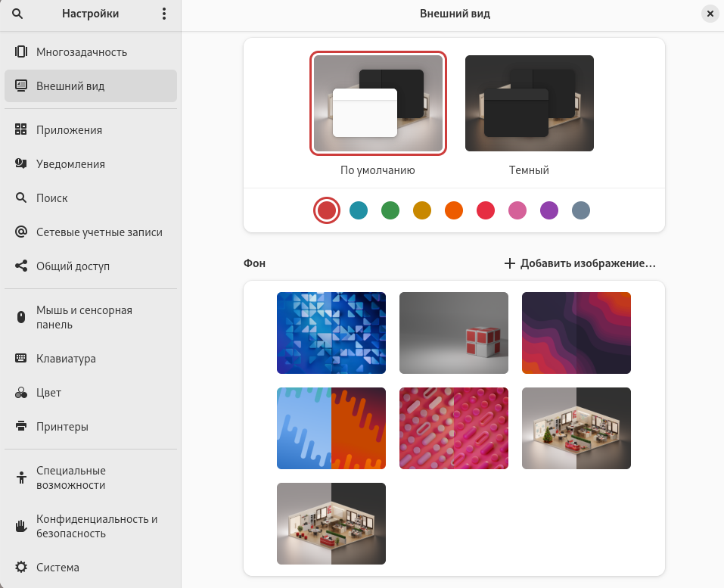Click the Уведомления bell icon
This screenshot has width=724, height=588.
(21, 164)
